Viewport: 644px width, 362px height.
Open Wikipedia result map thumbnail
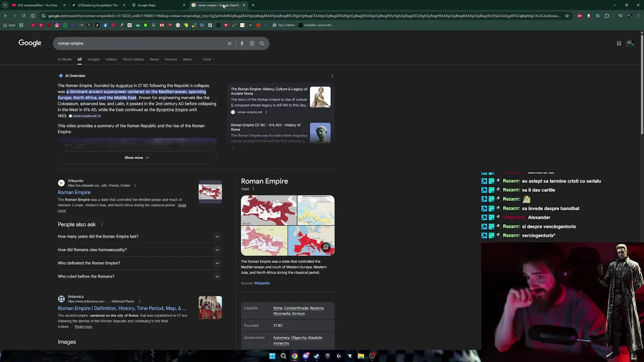click(x=210, y=192)
